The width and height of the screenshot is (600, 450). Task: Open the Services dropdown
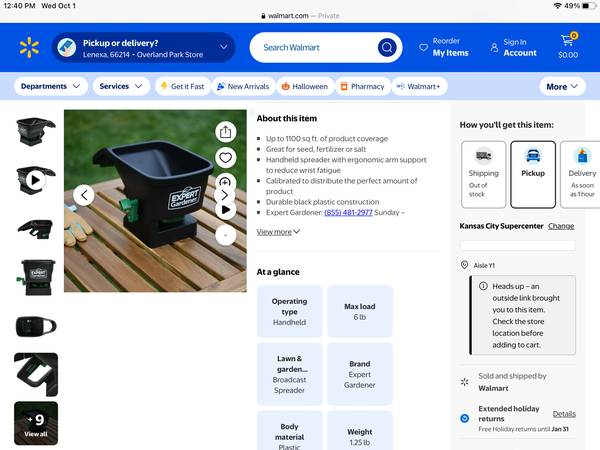coord(121,86)
